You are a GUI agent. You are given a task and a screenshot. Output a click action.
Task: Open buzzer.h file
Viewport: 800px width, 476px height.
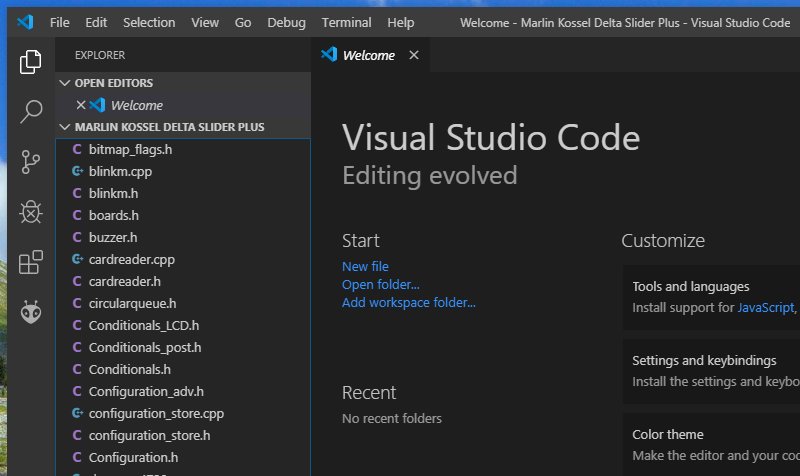[x=183, y=237]
